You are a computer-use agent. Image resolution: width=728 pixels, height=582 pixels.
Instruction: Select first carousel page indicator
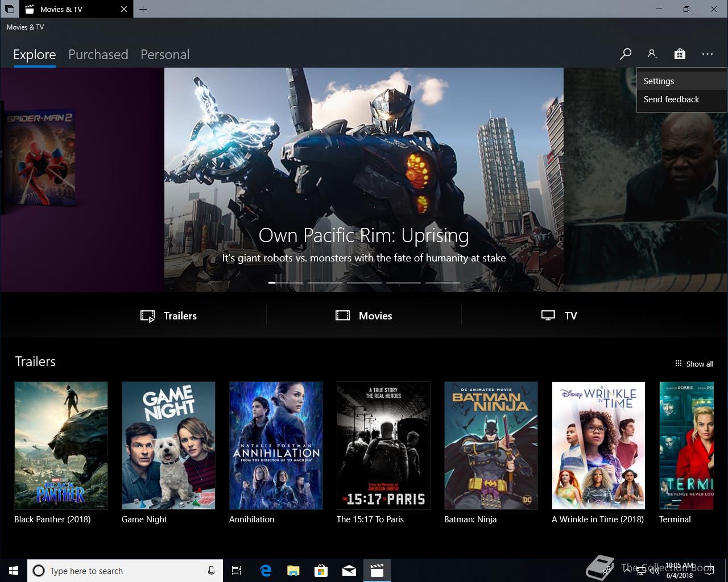pos(286,282)
